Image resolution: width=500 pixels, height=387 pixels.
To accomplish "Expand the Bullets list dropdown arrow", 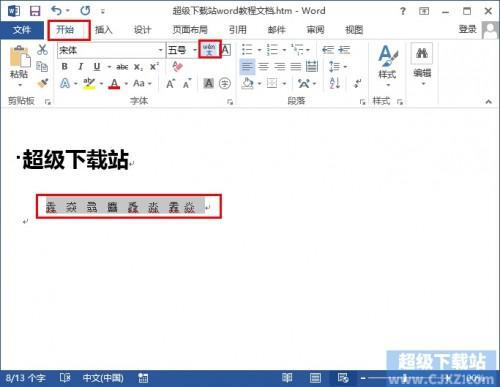I will pyautogui.click(x=259, y=50).
